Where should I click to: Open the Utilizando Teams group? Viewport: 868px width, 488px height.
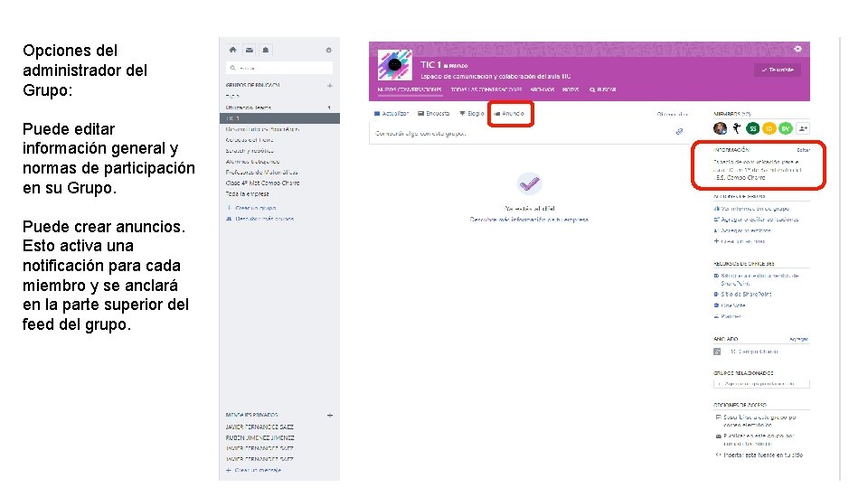pos(249,108)
